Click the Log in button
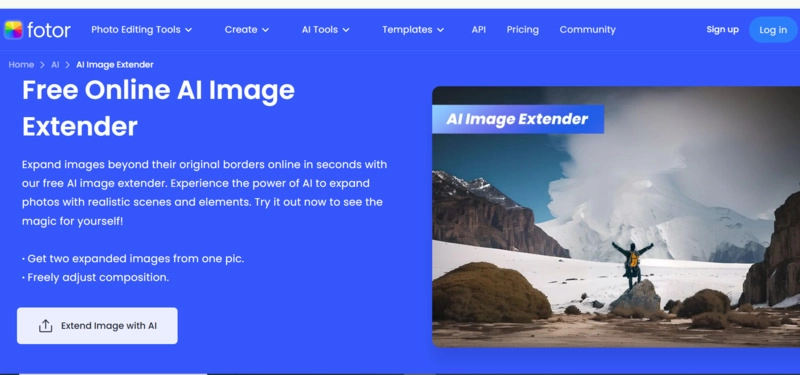The height and width of the screenshot is (375, 800). (773, 30)
